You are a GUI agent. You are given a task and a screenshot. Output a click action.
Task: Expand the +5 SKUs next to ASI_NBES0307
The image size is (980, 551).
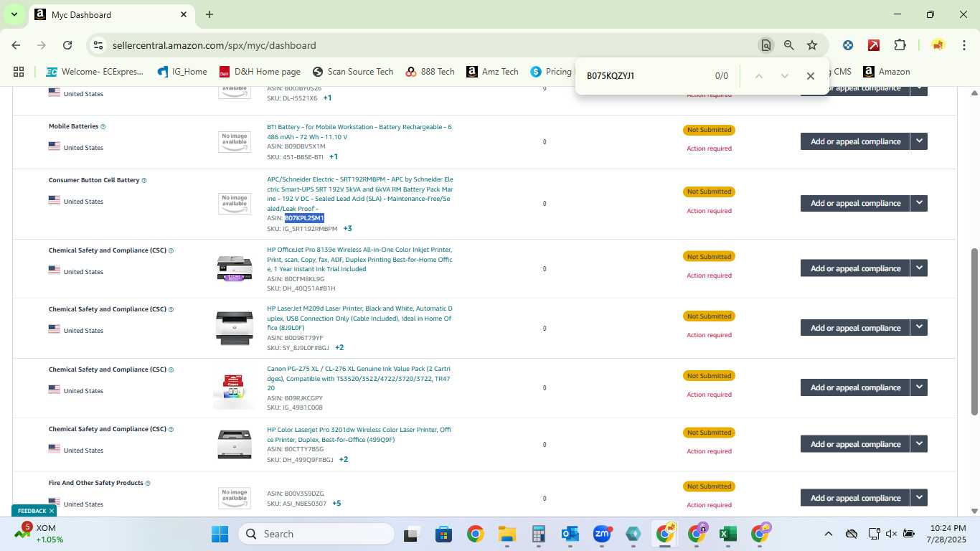(x=336, y=504)
